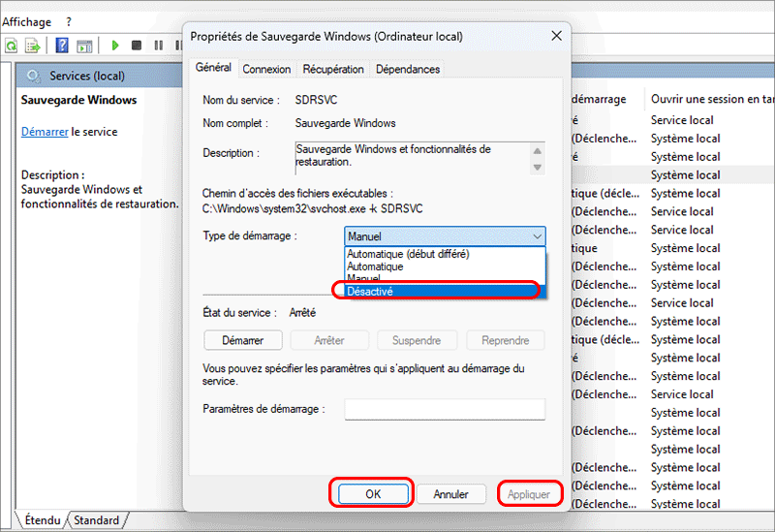Click the Nom complet value Sauvegarde Windows
The image size is (775, 532).
(x=346, y=123)
